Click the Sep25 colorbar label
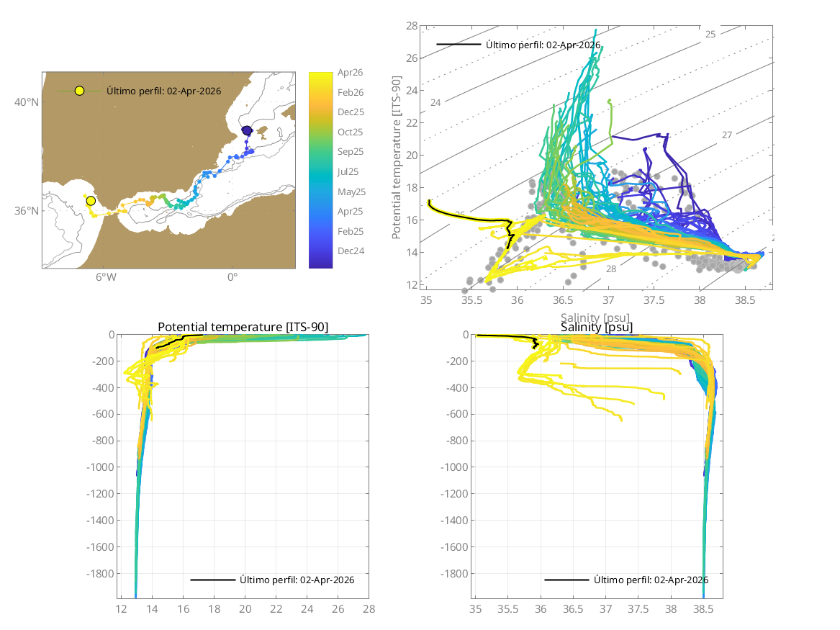The height and width of the screenshot is (630, 840). (x=351, y=152)
